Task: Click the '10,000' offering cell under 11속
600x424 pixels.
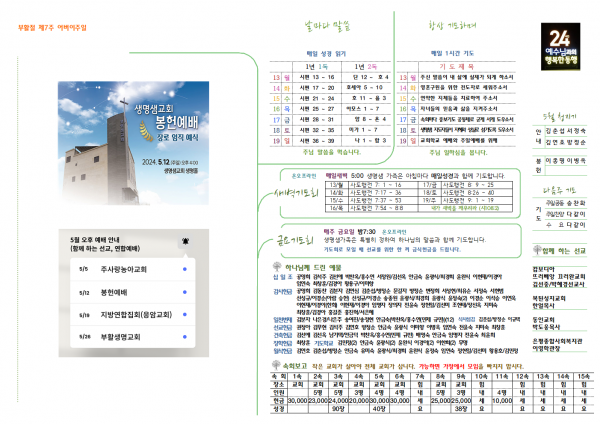Action: point(502,401)
